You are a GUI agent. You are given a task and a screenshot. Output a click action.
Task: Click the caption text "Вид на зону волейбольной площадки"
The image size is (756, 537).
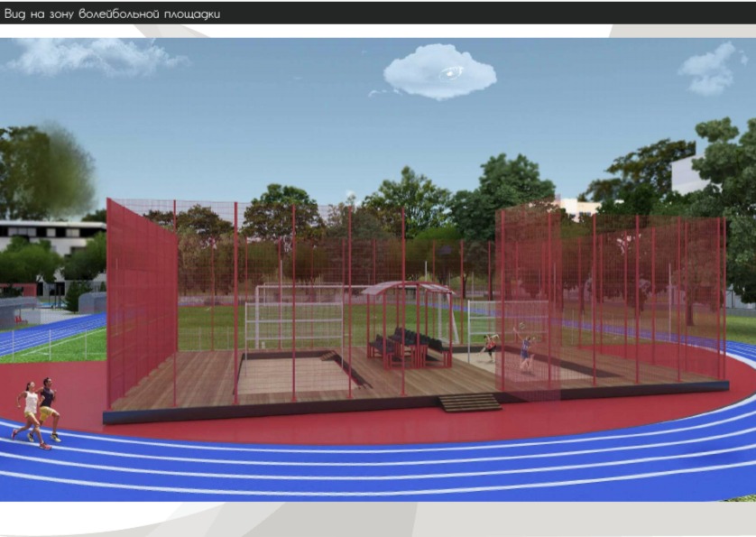coord(112,14)
